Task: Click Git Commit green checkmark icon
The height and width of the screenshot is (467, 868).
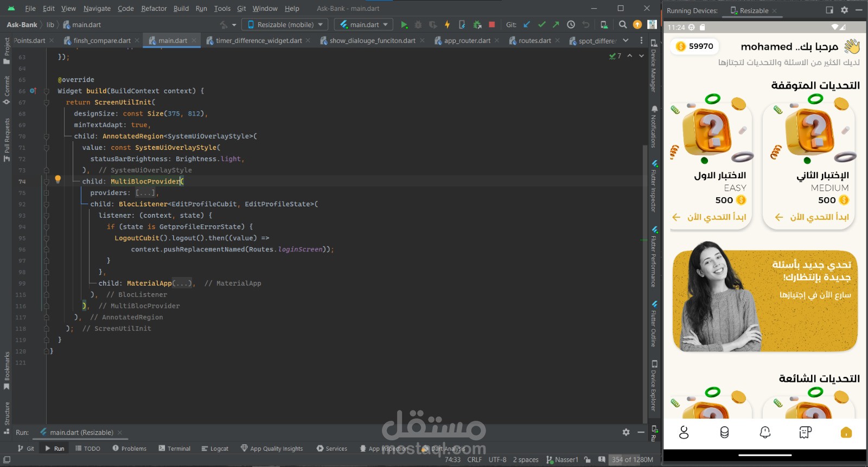Action: pos(541,24)
